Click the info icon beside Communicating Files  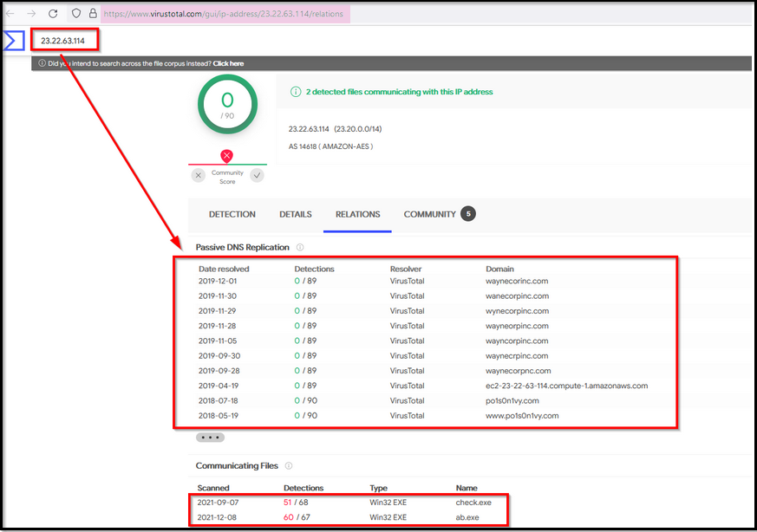(289, 465)
